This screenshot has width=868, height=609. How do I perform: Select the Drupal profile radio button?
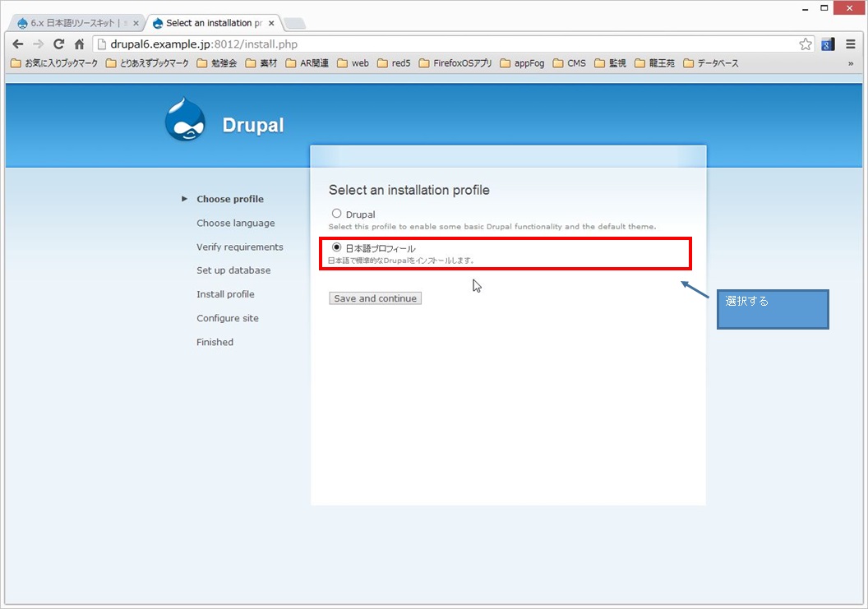[336, 213]
